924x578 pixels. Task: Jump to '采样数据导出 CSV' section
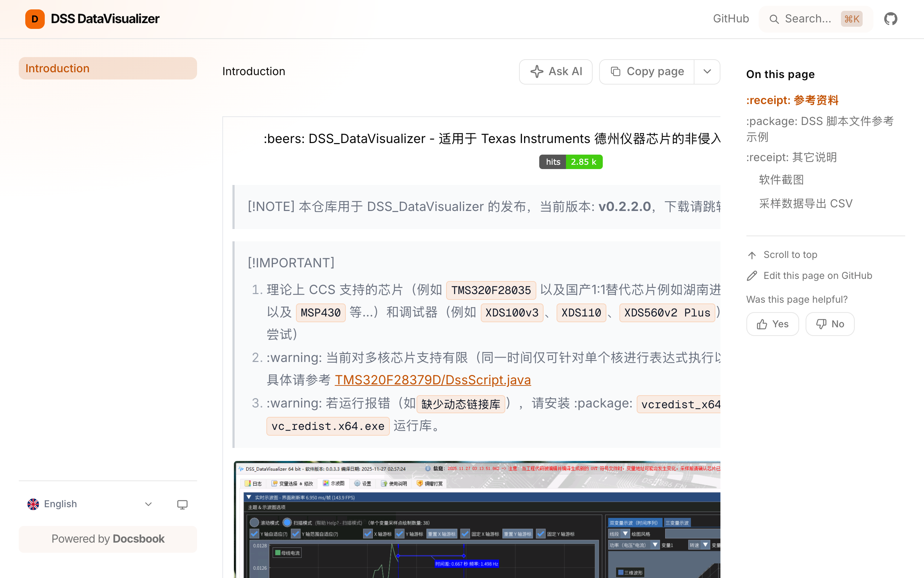[x=806, y=203]
